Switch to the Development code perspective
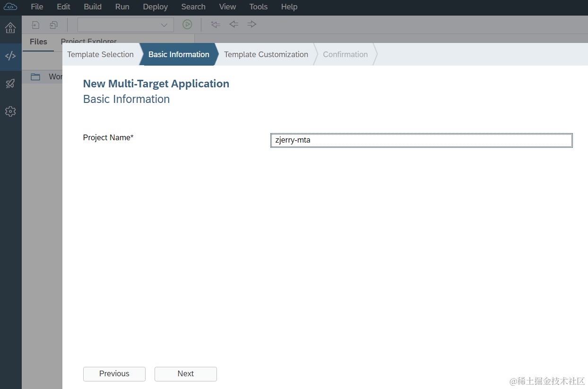This screenshot has height=389, width=588. [x=10, y=56]
